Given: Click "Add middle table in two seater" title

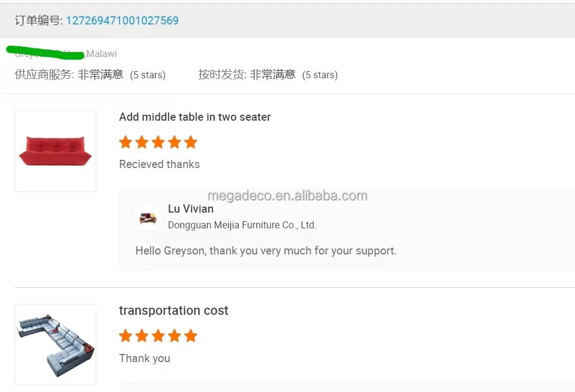Looking at the screenshot, I should [x=195, y=117].
